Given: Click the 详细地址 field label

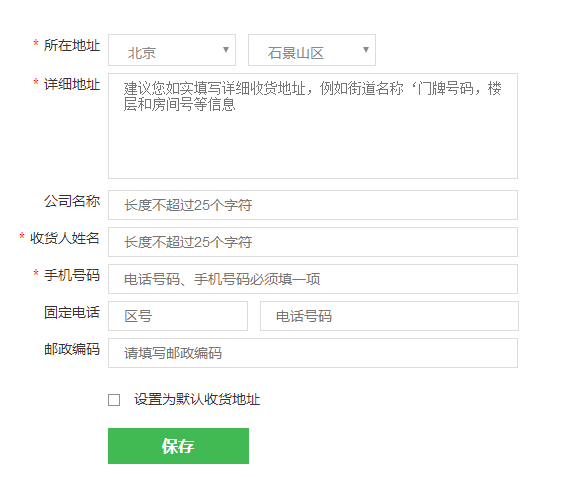Looking at the screenshot, I should [x=72, y=84].
